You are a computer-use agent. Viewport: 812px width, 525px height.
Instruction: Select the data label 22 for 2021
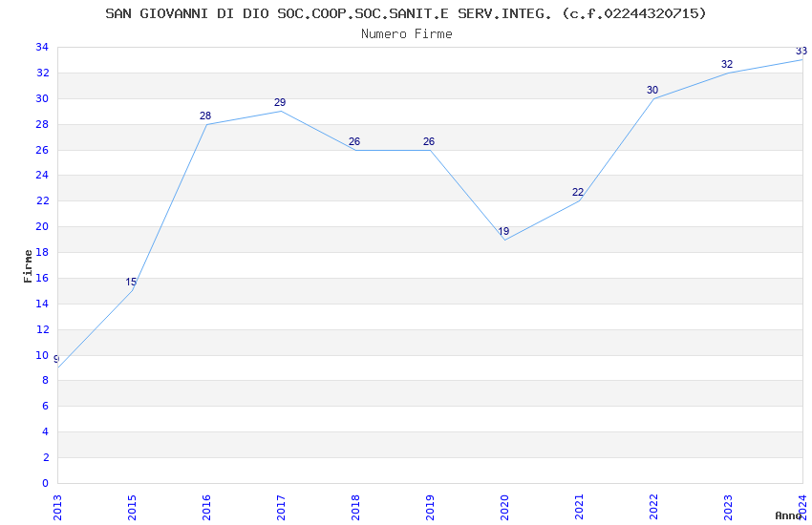click(x=578, y=193)
